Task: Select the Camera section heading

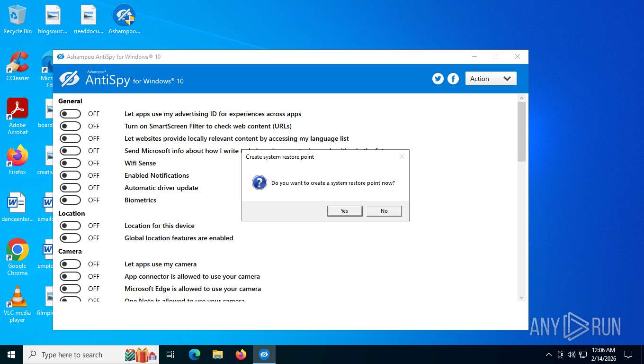Action: point(70,251)
